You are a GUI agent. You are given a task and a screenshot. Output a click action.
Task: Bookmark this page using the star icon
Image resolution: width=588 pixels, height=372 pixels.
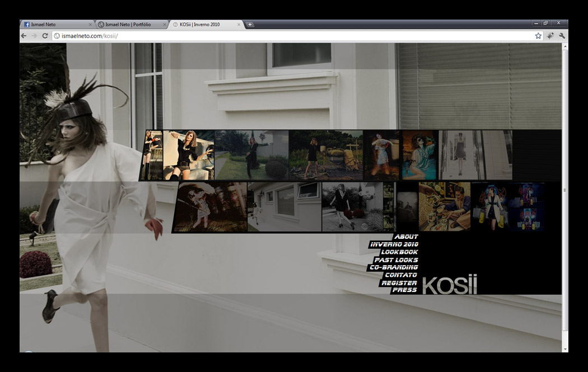(538, 36)
